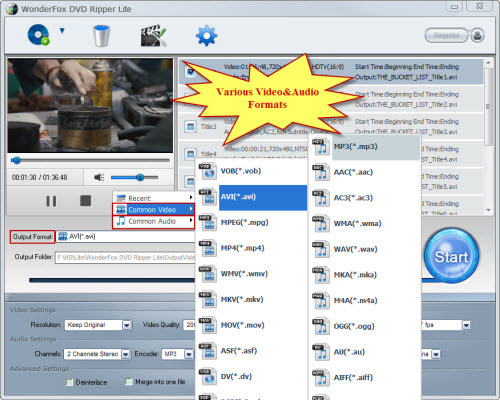
Task: Mute audio with the speaker icon
Action: [x=99, y=177]
